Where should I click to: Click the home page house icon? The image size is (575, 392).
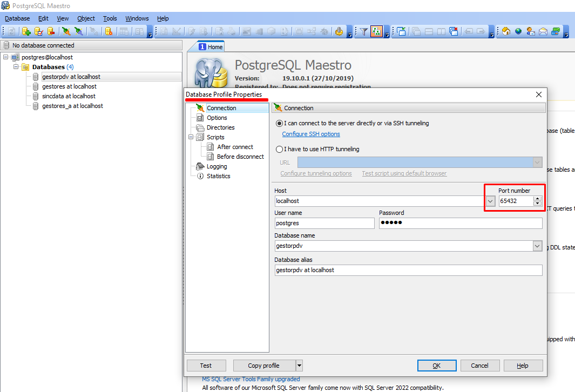coord(506,32)
